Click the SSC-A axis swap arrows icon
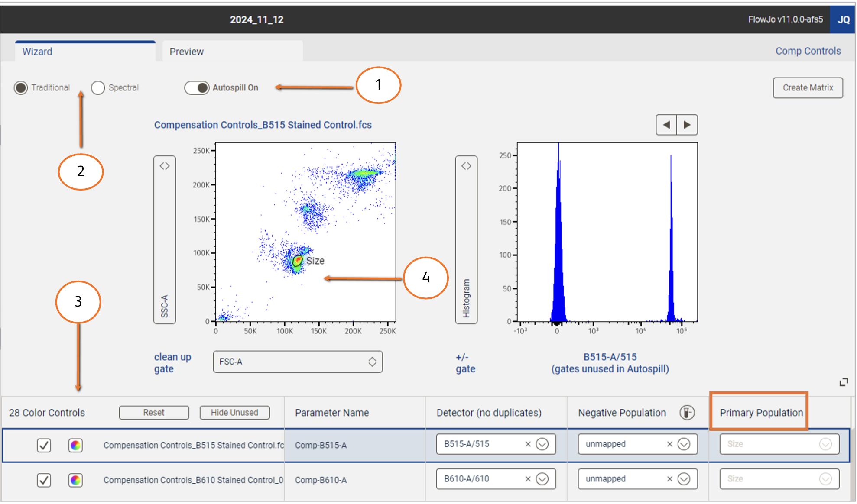Image resolution: width=857 pixels, height=504 pixels. click(165, 166)
